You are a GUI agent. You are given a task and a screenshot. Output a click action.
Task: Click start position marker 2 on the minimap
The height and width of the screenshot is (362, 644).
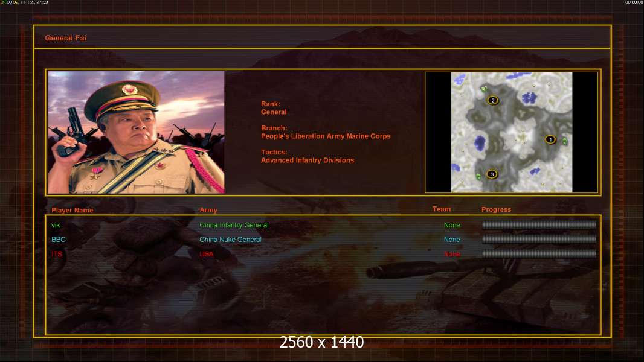click(493, 100)
